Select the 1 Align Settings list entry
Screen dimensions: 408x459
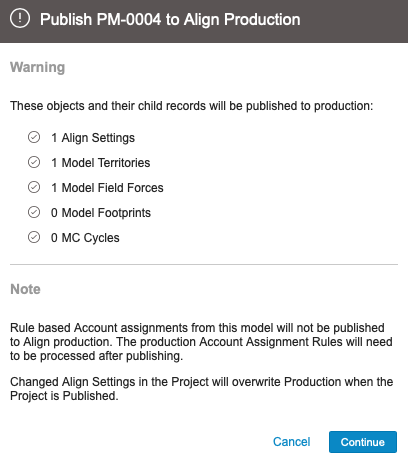pyautogui.click(x=93, y=138)
